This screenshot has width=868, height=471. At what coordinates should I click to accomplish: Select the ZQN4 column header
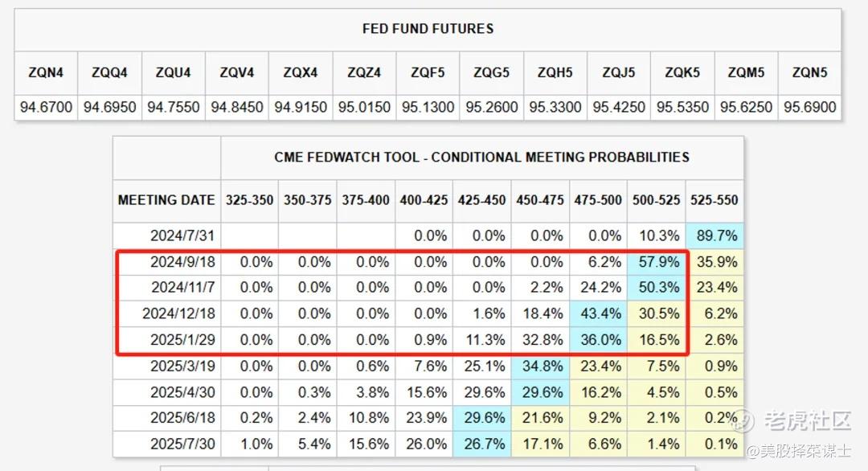pos(46,72)
